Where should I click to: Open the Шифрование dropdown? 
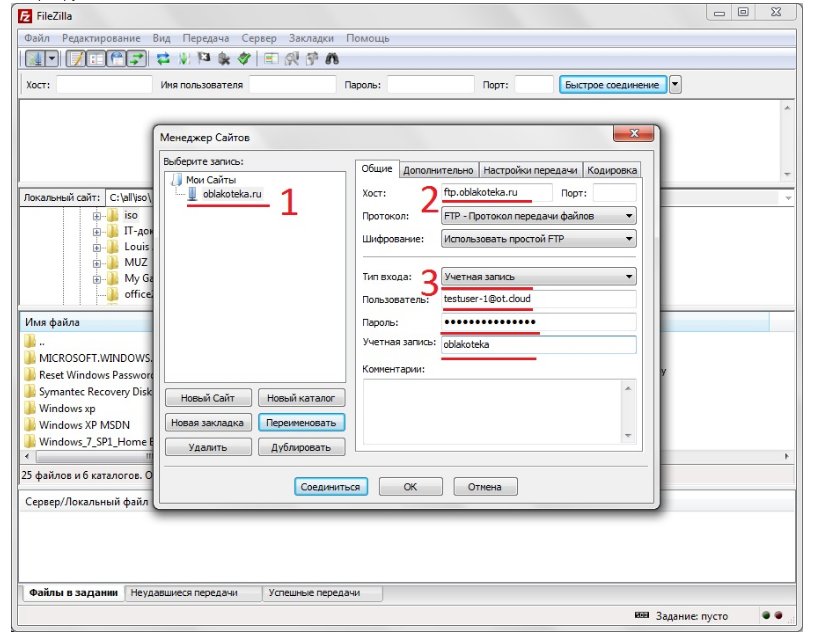point(628,239)
